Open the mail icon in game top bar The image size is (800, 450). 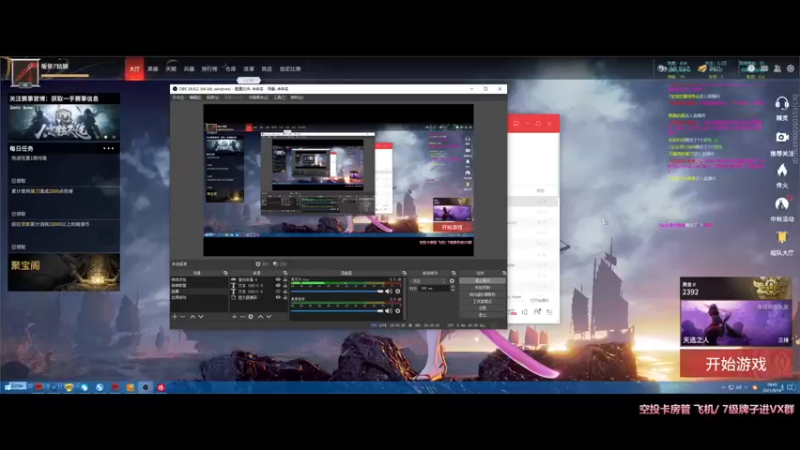click(764, 68)
